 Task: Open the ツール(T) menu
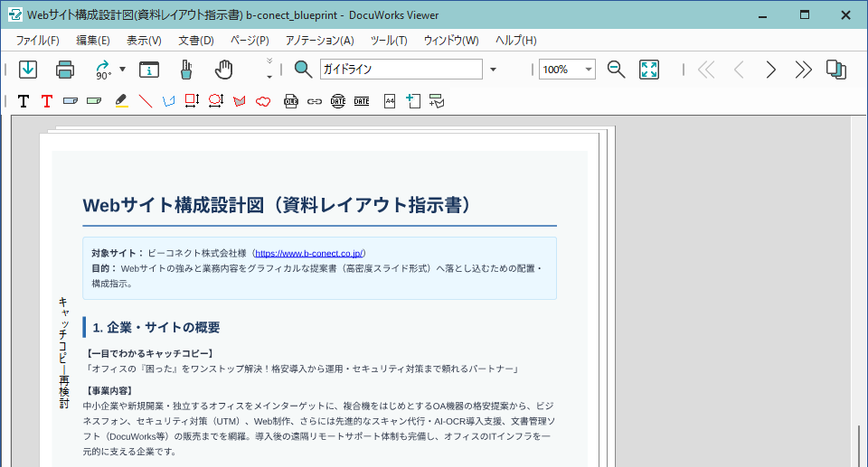point(389,41)
